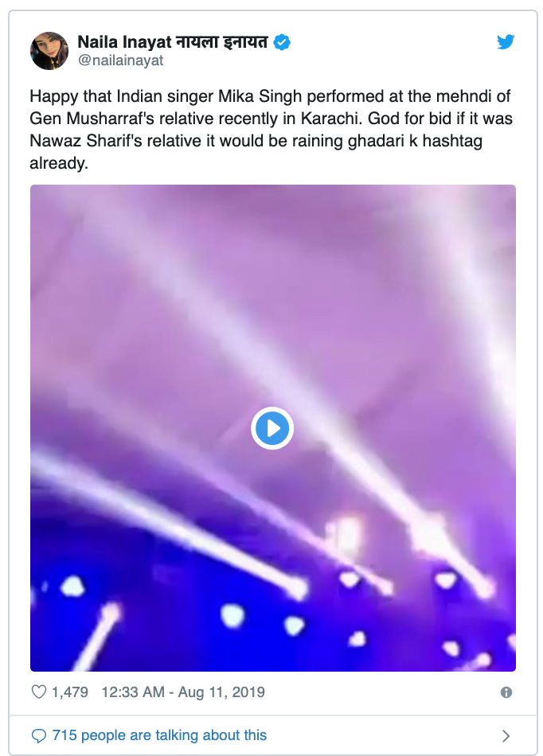543x756 pixels.
Task: Click the verified badge checkmark
Action: [282, 42]
